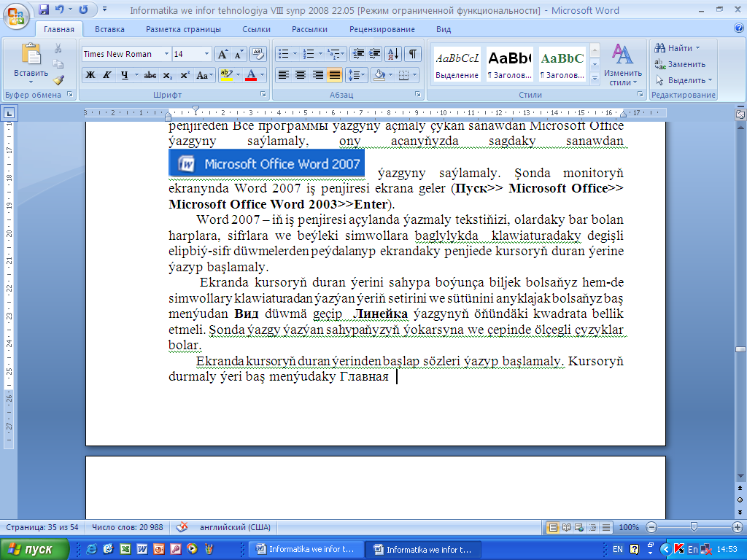
Task: Center the paragraph text
Action: click(301, 75)
